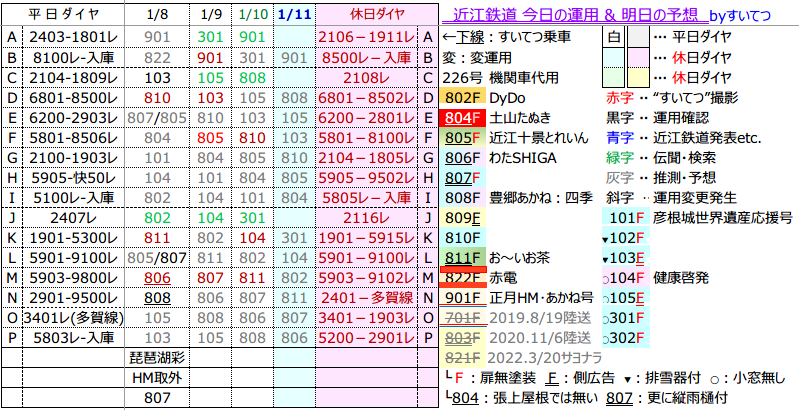The height and width of the screenshot is (410, 799).
Task: Click the weekday cell 8100レ-入庫
Action: (x=74, y=58)
